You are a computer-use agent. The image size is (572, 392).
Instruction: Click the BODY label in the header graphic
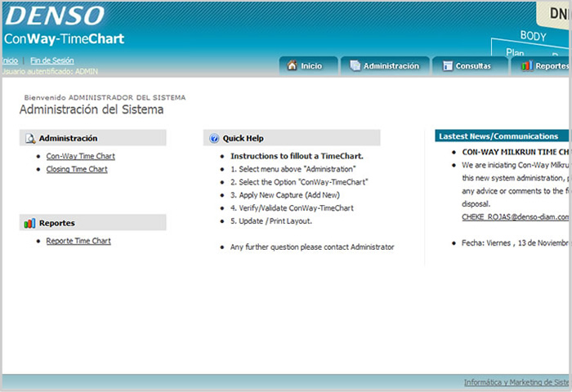[533, 36]
